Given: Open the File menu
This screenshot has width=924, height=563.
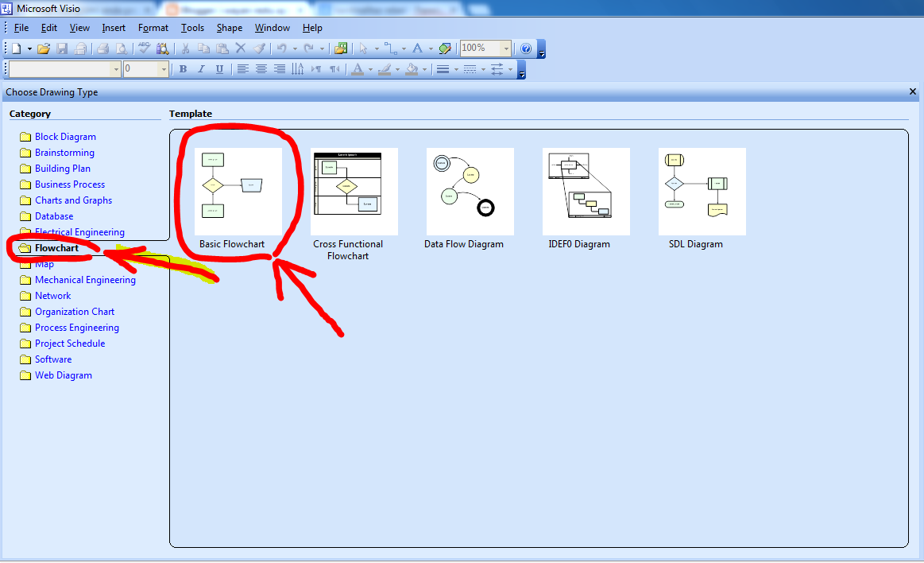Looking at the screenshot, I should (x=21, y=28).
